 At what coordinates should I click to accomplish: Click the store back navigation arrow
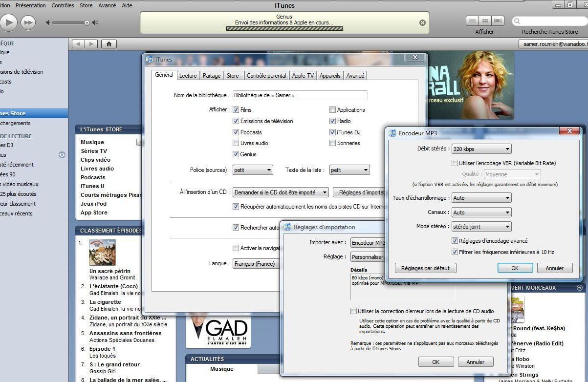79,44
